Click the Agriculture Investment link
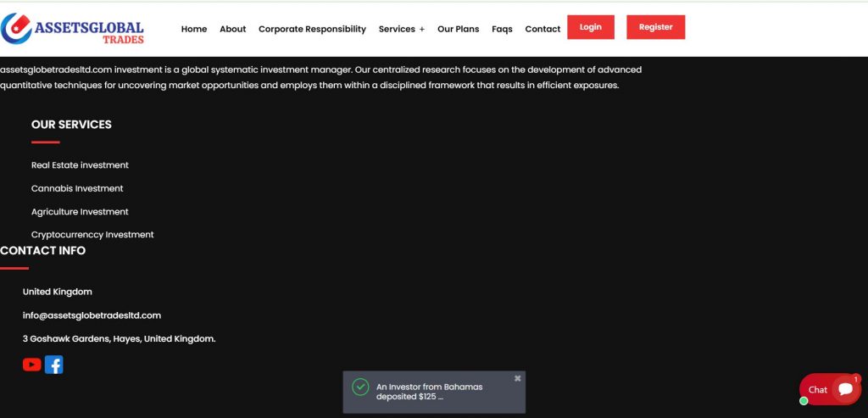This screenshot has height=418, width=868. point(80,212)
